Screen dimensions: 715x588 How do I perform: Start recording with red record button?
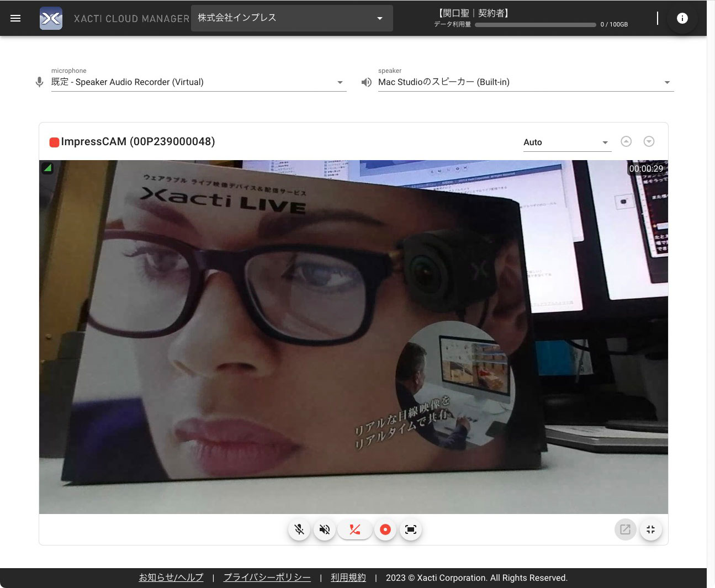385,529
